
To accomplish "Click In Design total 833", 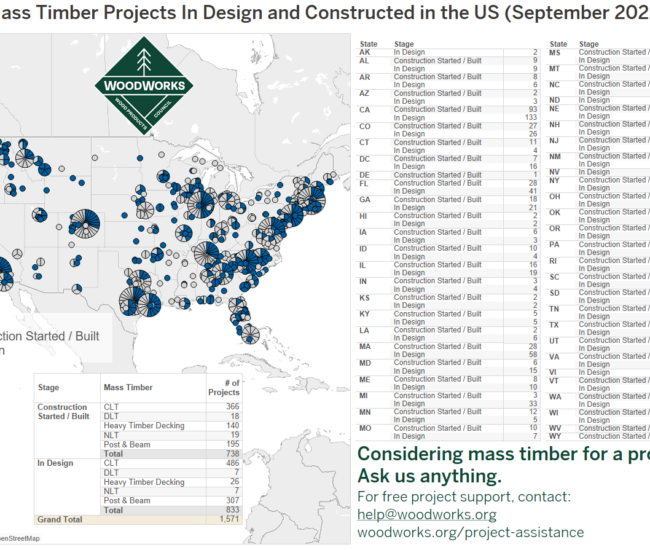I will [x=233, y=510].
